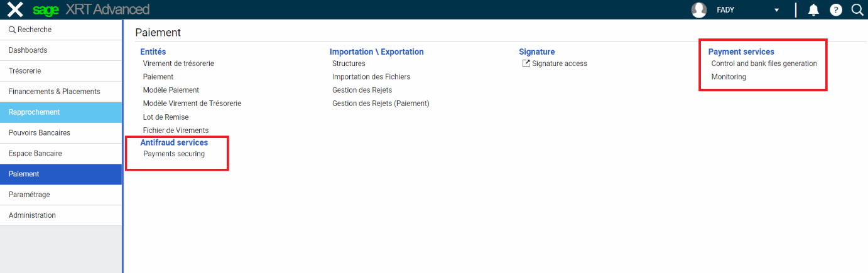The height and width of the screenshot is (273, 868).
Task: Open Importation des Fichiers link
Action: (371, 77)
